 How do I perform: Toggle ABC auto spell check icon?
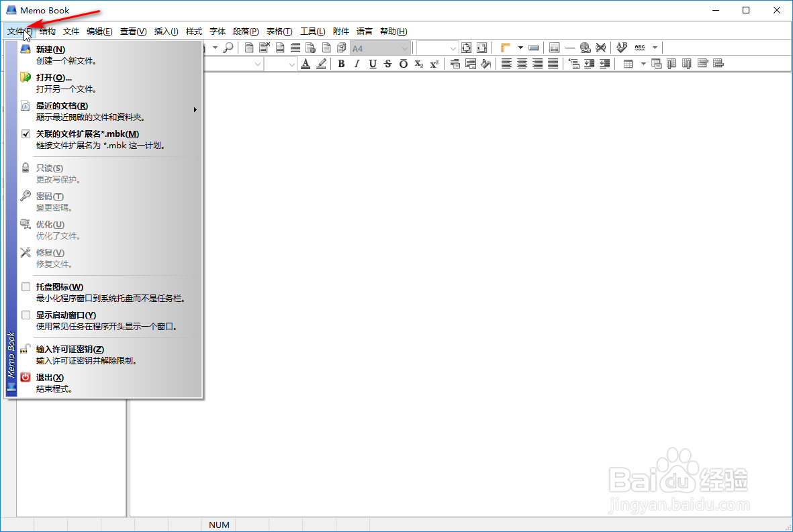(640, 48)
